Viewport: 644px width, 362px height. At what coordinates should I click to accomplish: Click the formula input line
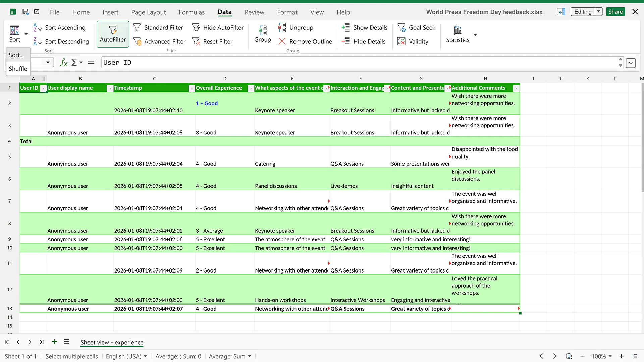click(x=359, y=62)
